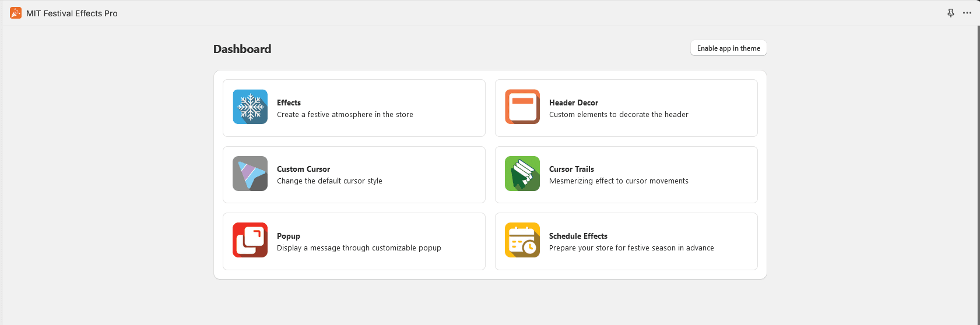Click the green Cursor Trails icon

[522, 174]
